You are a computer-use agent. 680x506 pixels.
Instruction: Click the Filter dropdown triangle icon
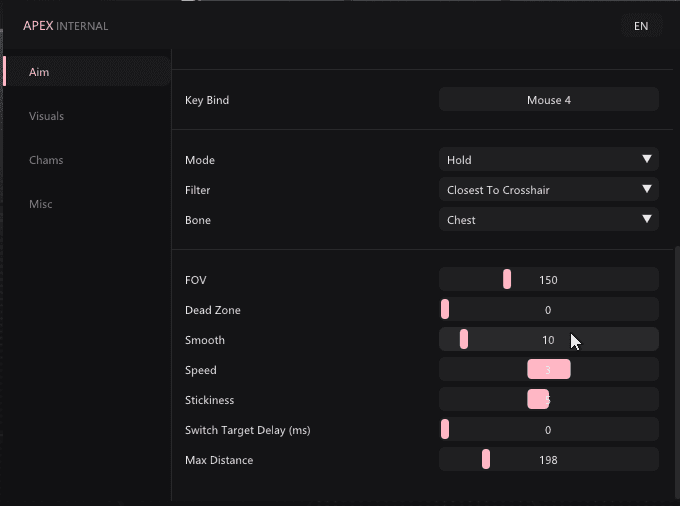pyautogui.click(x=647, y=189)
